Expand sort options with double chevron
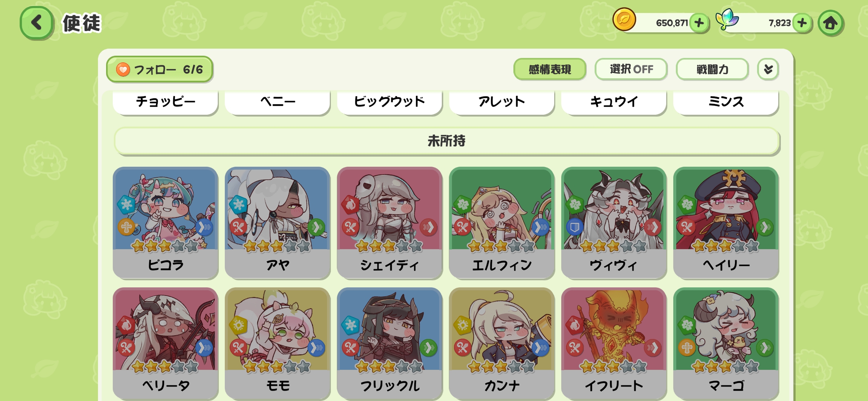Image resolution: width=868 pixels, height=401 pixels. [768, 69]
